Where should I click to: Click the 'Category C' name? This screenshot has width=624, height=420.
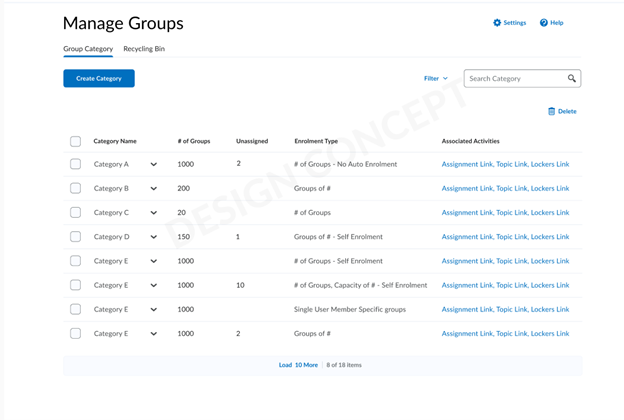111,213
